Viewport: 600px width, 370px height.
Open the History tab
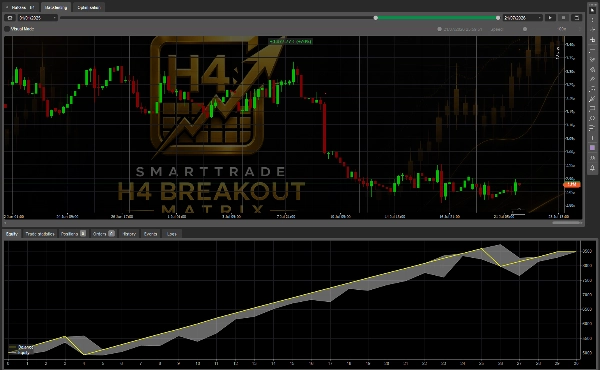click(x=129, y=234)
